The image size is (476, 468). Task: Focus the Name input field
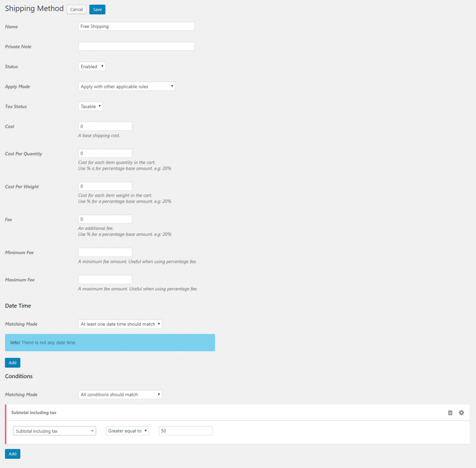[137, 26]
